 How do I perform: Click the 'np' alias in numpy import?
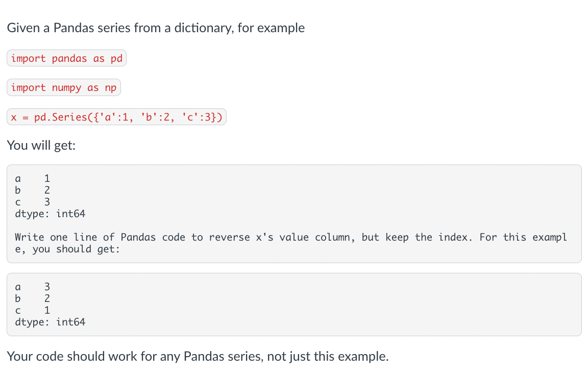[x=111, y=88]
